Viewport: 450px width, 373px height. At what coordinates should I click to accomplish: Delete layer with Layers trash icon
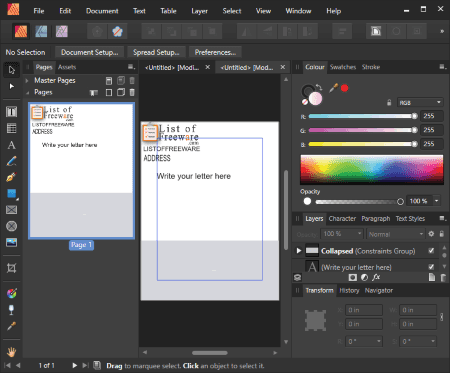point(443,277)
